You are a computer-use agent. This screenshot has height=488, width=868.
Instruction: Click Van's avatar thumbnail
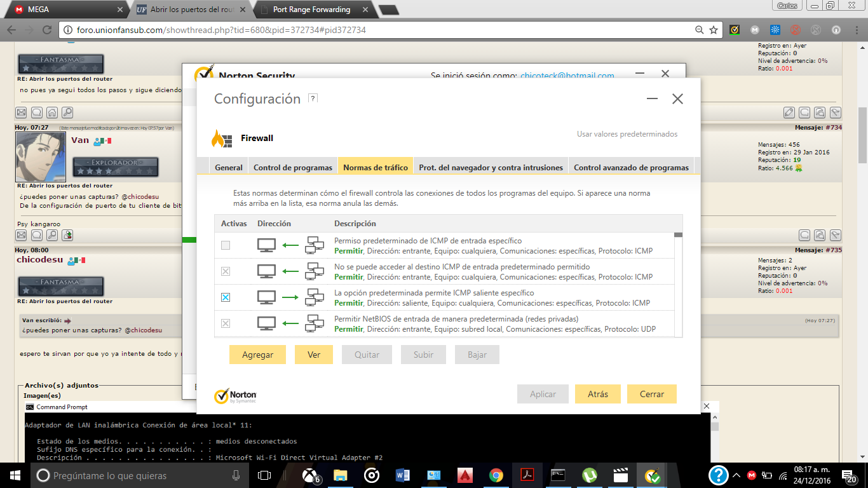[41, 156]
